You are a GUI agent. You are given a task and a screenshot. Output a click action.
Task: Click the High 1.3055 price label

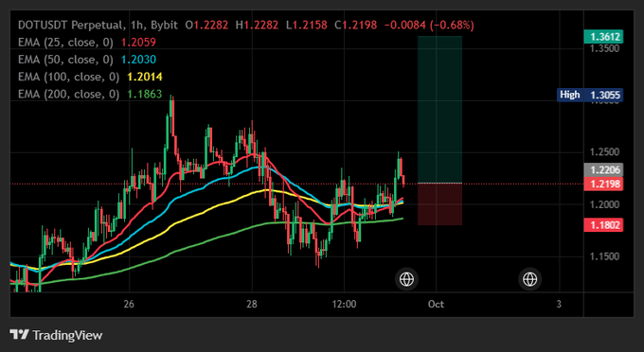(590, 95)
